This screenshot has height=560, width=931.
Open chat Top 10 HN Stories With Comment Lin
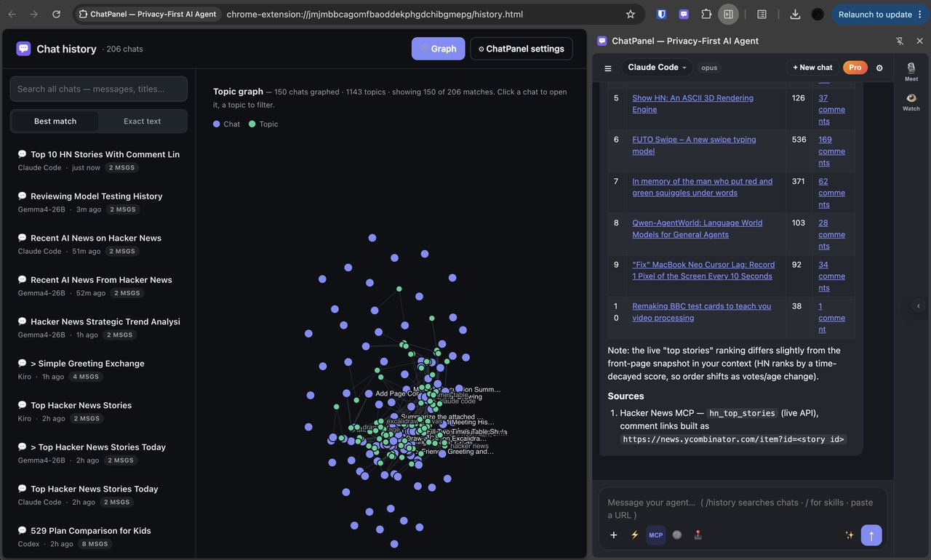99,161
